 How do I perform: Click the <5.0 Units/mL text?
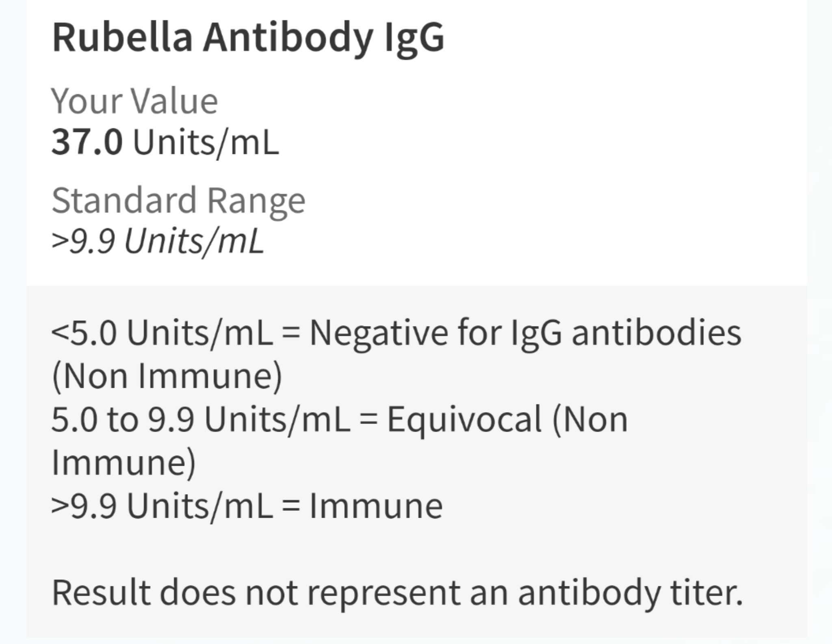pos(162,333)
